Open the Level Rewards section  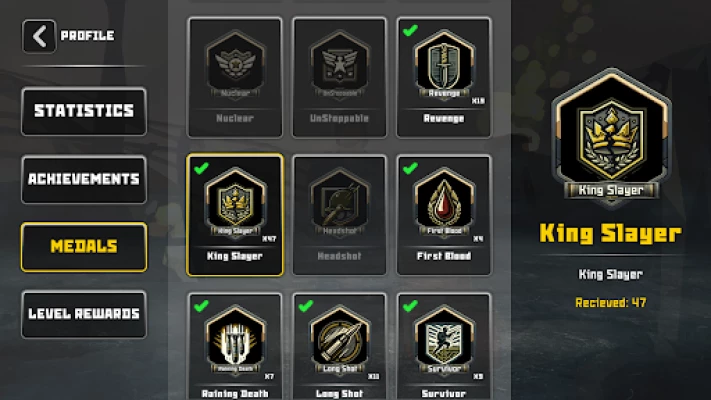(x=84, y=314)
